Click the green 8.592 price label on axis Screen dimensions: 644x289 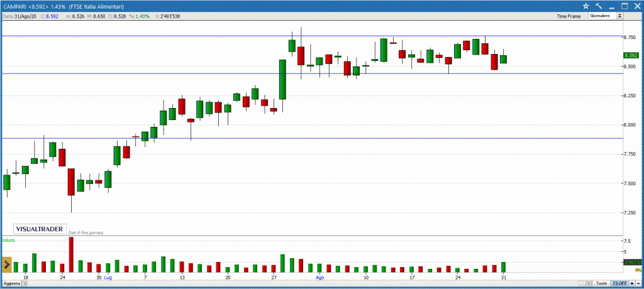(631, 55)
